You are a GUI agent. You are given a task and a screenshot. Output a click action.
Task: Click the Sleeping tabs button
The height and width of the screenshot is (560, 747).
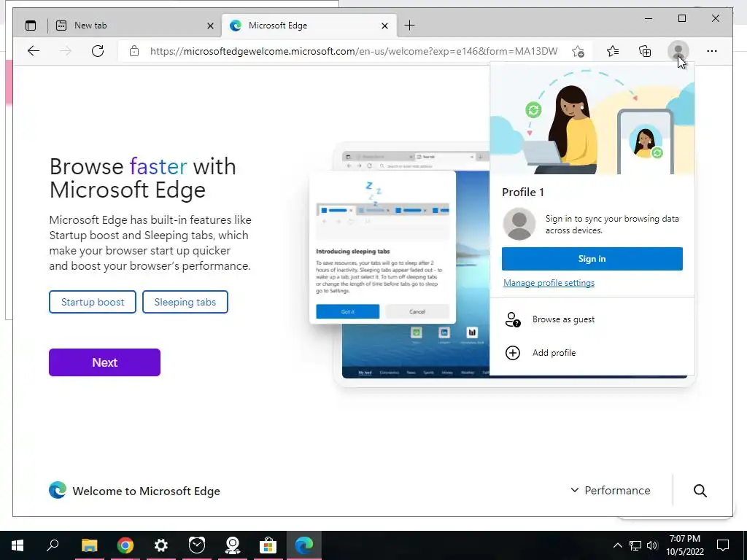pyautogui.click(x=185, y=302)
